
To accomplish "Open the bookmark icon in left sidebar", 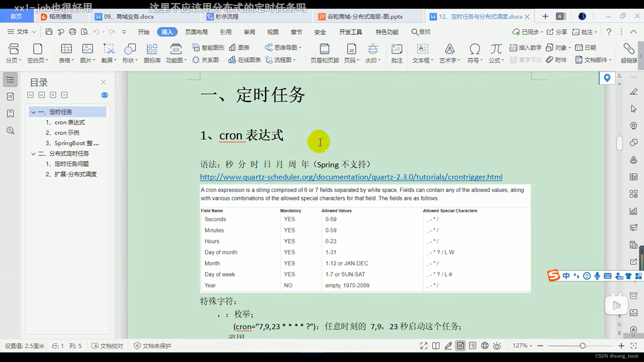I will [10, 114].
